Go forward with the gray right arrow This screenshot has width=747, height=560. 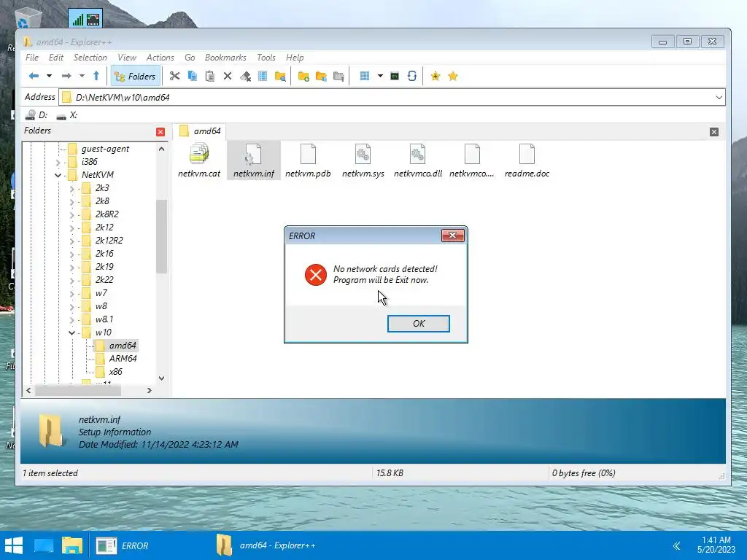(66, 76)
